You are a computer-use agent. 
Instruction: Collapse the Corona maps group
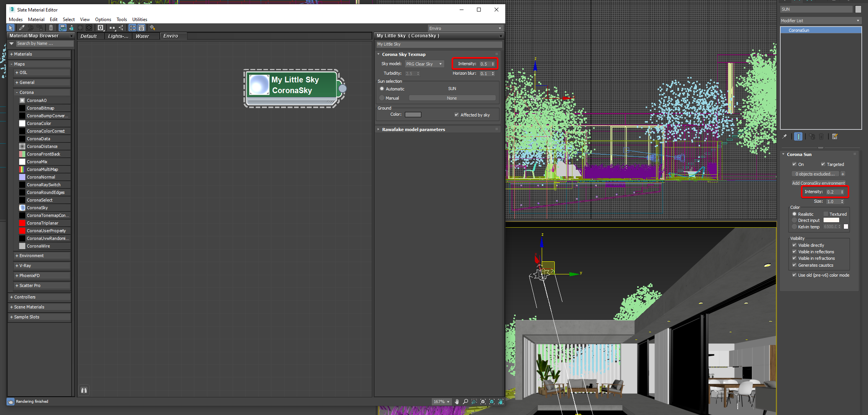coord(42,92)
